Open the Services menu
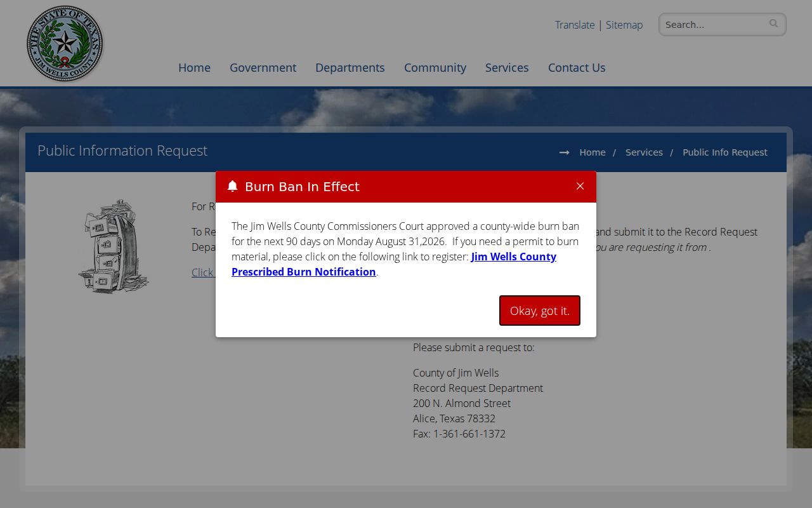 [507, 67]
